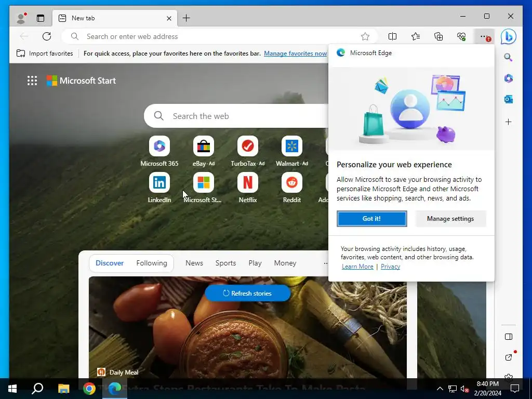Click Import favorites in favorites bar

coord(45,54)
